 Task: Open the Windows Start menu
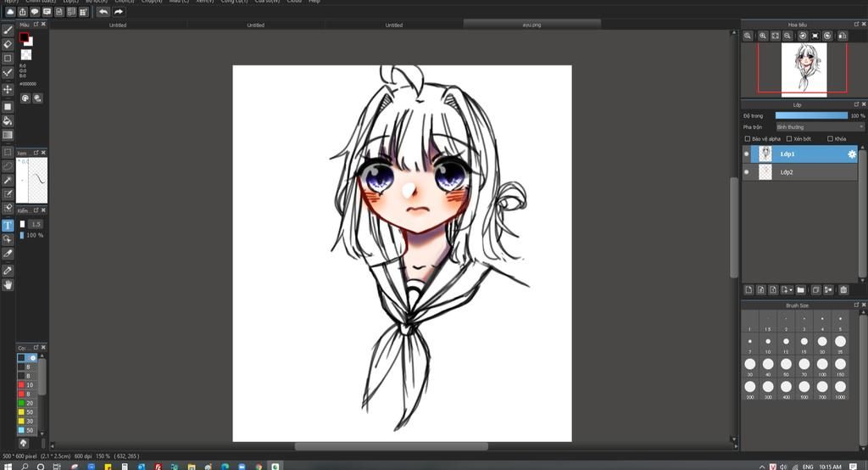8,467
